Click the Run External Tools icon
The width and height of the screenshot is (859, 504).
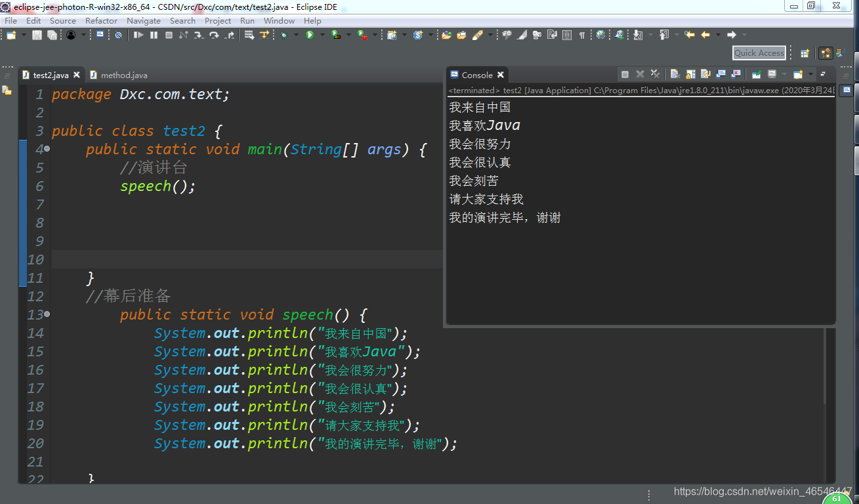(x=362, y=35)
